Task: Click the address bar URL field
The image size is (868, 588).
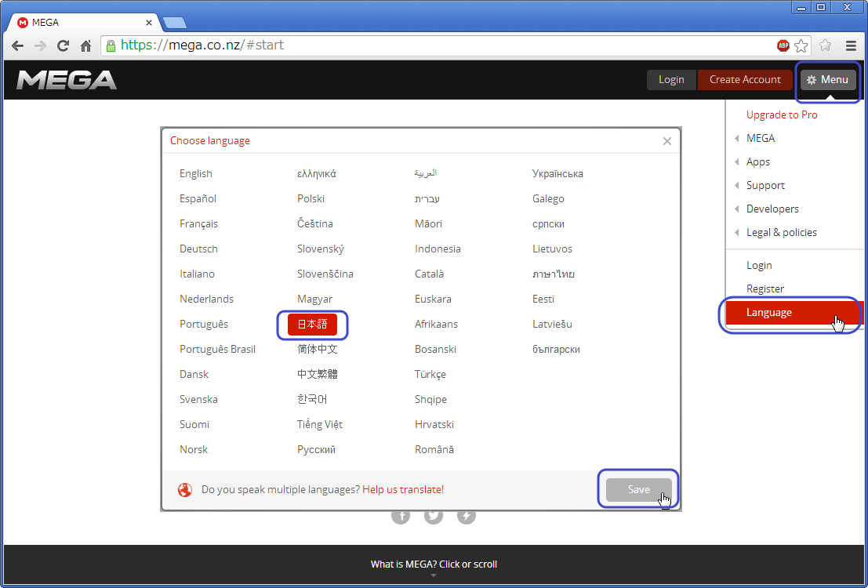Action: click(439, 45)
